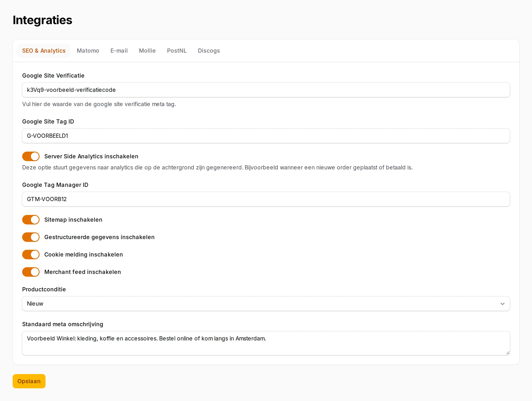The width and height of the screenshot is (532, 401).
Task: Switch to the SEO & Analytics tab
Action: 44,51
